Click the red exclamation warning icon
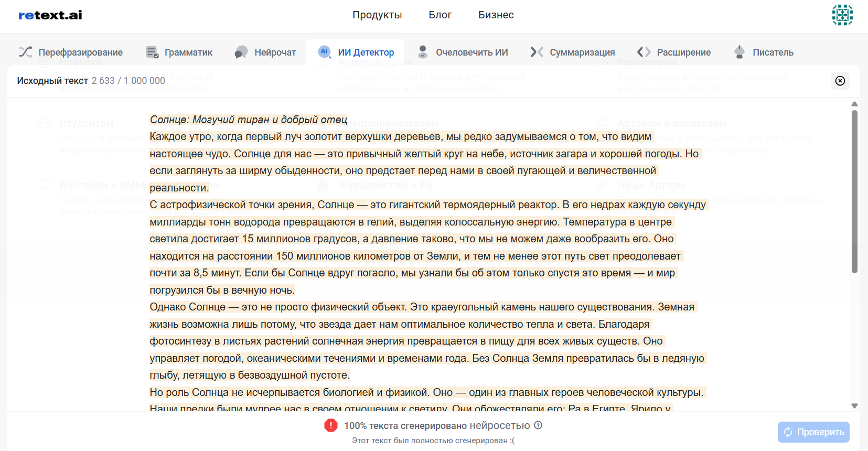Image resolution: width=868 pixels, height=451 pixels. (331, 425)
